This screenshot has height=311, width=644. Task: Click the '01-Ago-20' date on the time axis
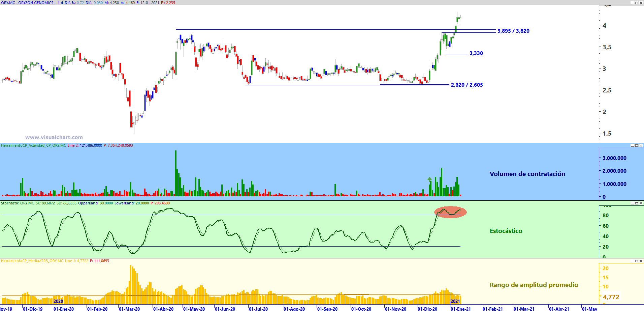coord(294,309)
